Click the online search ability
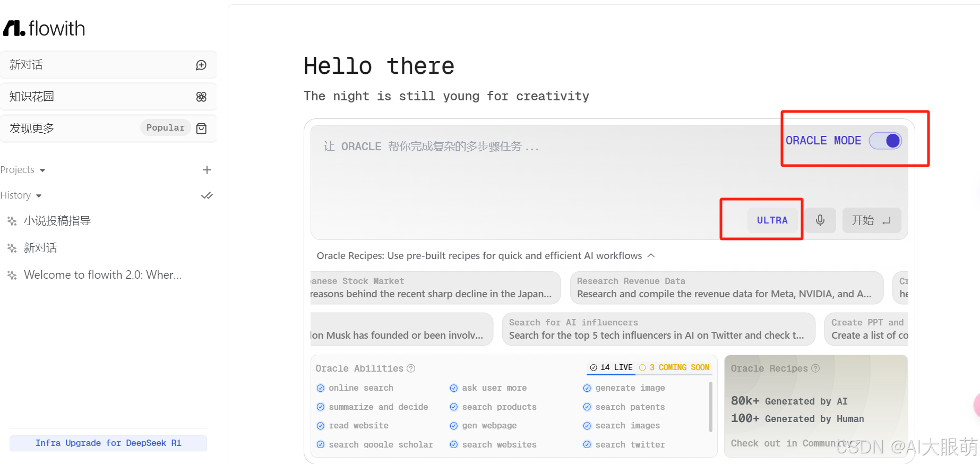This screenshot has width=980, height=464. coord(355,388)
